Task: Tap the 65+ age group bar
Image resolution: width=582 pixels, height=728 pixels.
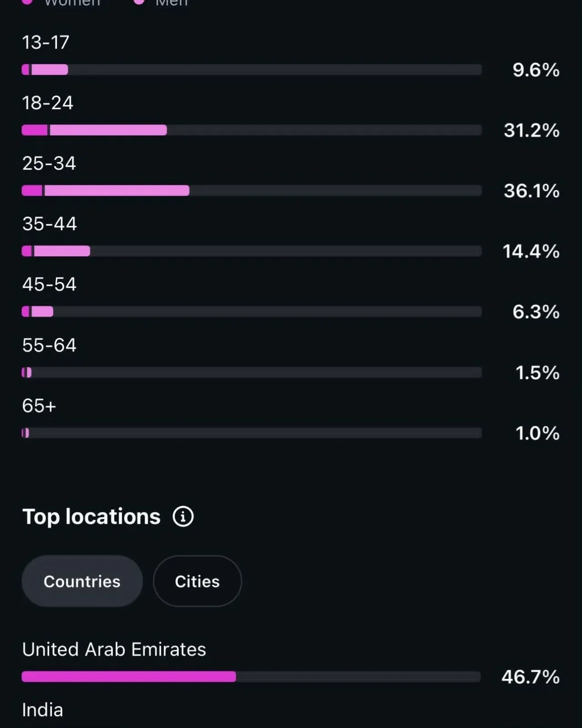Action: click(x=251, y=433)
